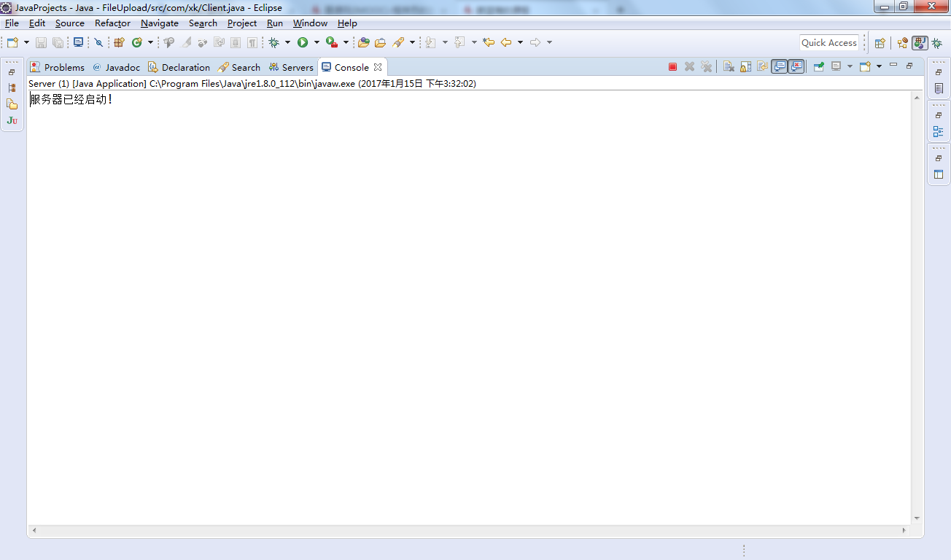Expand the Search toolbar dropdown arrow
This screenshot has width=951, height=560.
click(x=412, y=42)
